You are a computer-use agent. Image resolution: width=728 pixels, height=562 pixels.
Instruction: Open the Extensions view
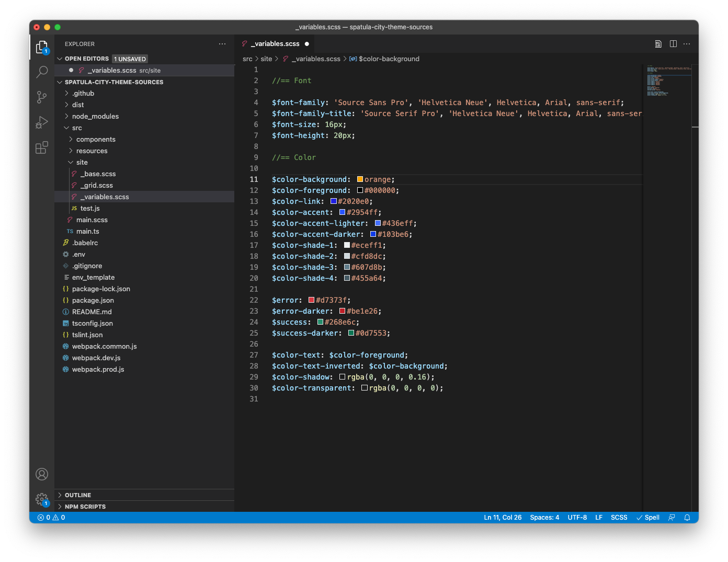click(x=42, y=148)
